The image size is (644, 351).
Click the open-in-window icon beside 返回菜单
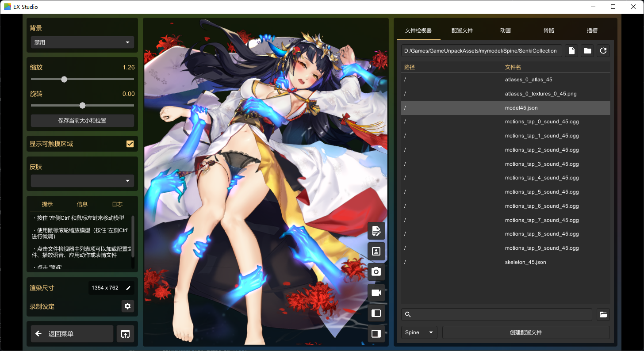(x=125, y=334)
